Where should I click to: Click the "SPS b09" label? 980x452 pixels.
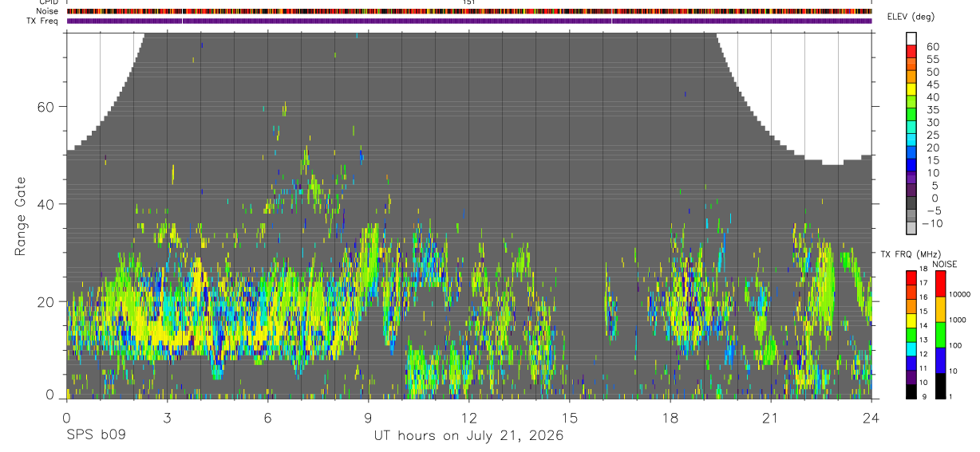point(96,436)
